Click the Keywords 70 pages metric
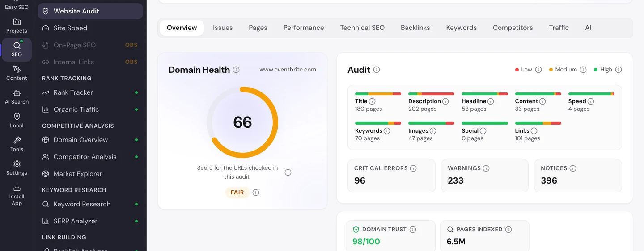This screenshot has width=644, height=251. pyautogui.click(x=378, y=132)
